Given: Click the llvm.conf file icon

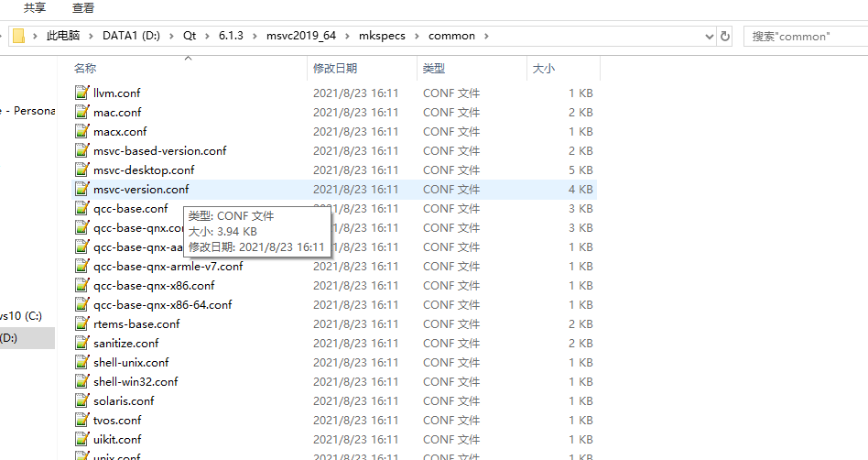Looking at the screenshot, I should click(81, 93).
